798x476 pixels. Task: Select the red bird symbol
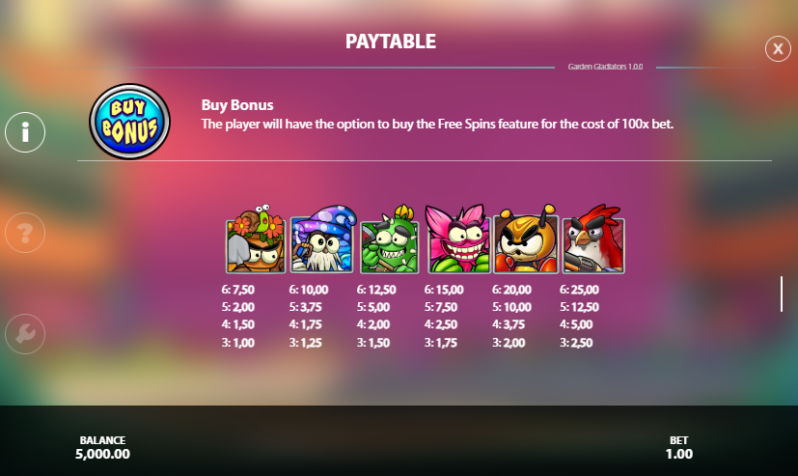(593, 239)
